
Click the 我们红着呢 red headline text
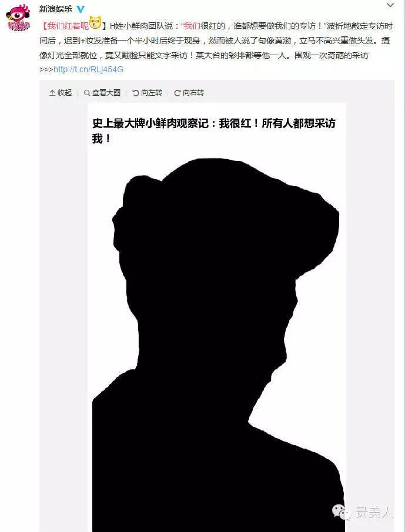tap(68, 26)
